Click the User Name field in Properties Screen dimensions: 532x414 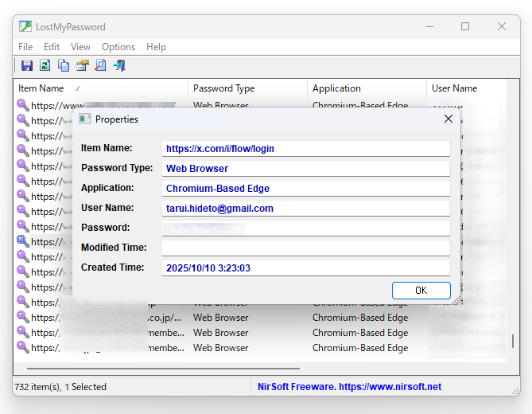pyautogui.click(x=306, y=208)
